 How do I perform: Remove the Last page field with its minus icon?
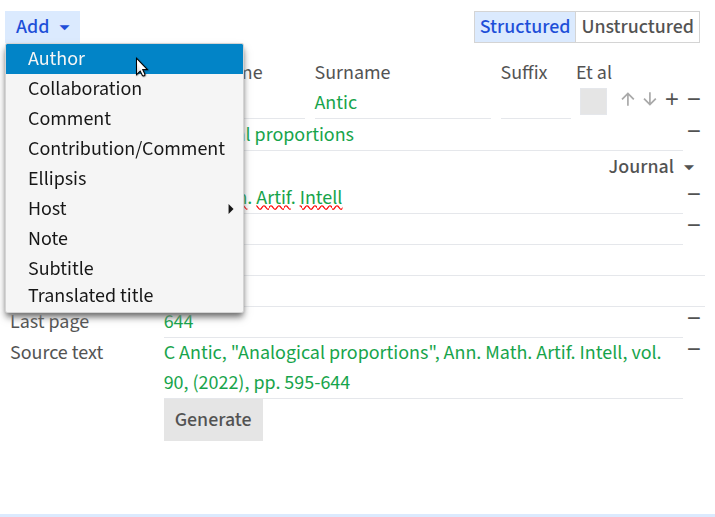click(694, 318)
